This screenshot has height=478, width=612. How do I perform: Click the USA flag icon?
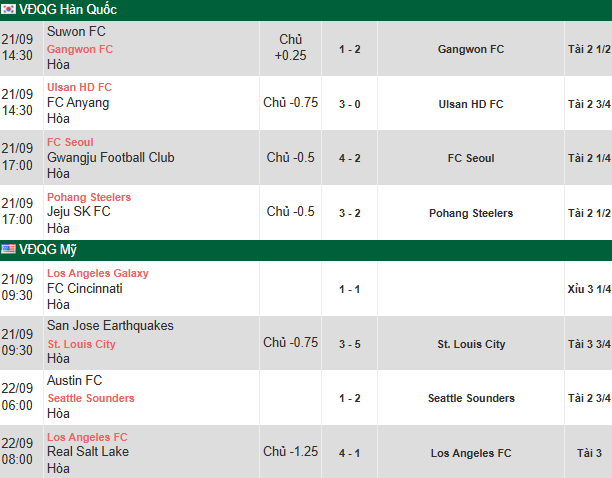pos(9,249)
